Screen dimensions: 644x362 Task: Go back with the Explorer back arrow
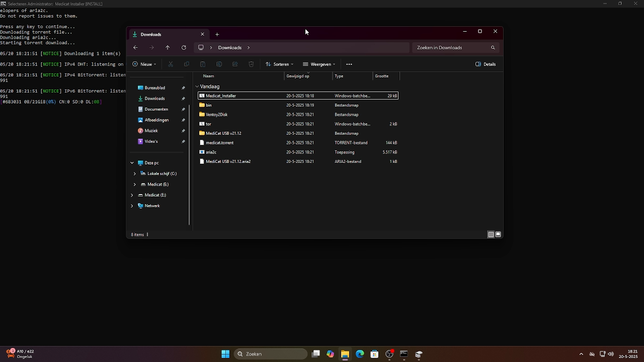(135, 48)
